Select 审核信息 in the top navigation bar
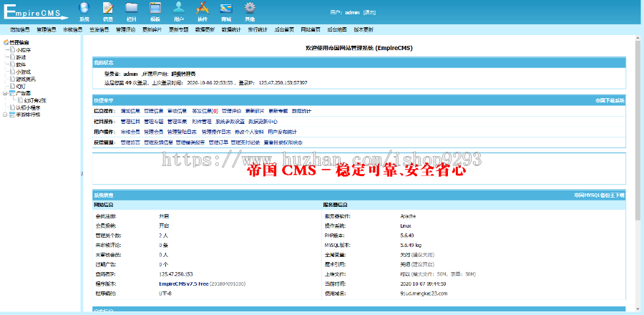 point(73,29)
